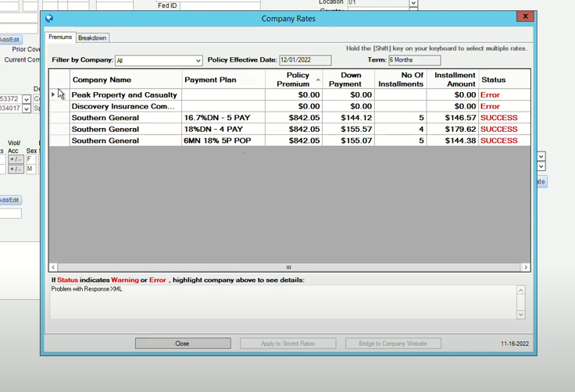Click the row selector arrow for Peak Property

(x=53, y=94)
